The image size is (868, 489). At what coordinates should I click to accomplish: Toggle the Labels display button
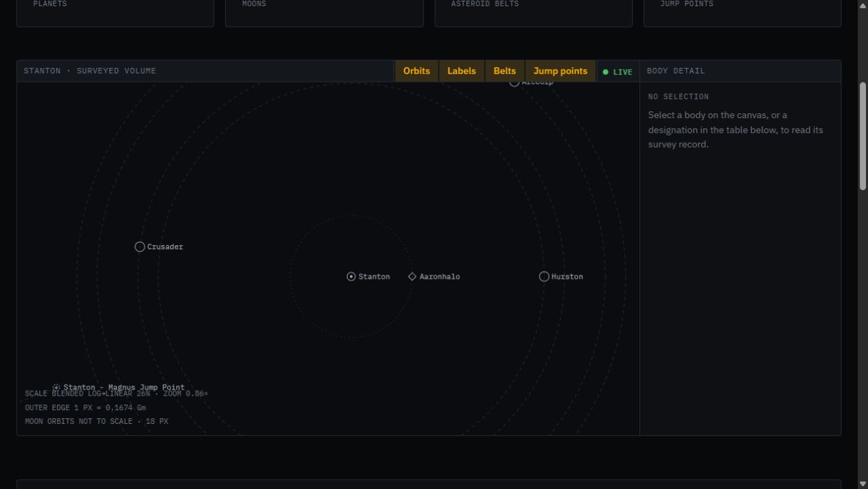pos(461,71)
